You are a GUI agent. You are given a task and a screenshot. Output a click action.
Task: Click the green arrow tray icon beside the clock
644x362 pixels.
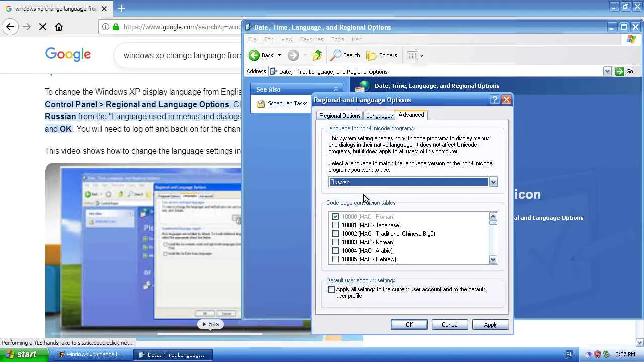(x=607, y=354)
